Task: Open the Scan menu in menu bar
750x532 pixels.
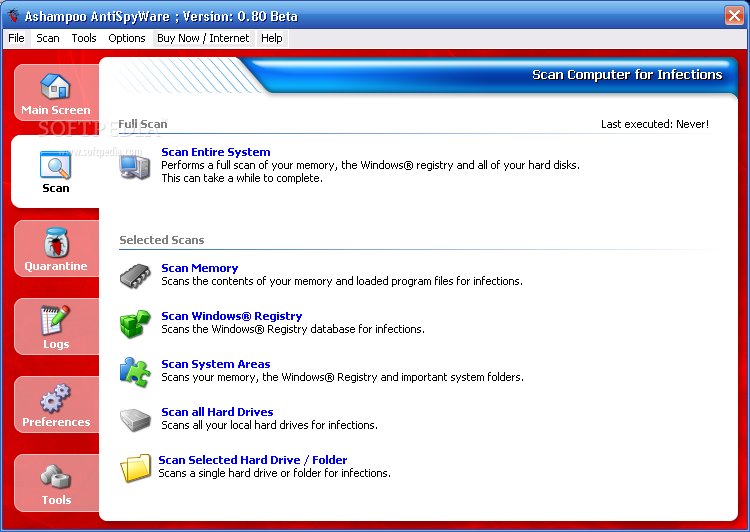Action: pos(48,38)
